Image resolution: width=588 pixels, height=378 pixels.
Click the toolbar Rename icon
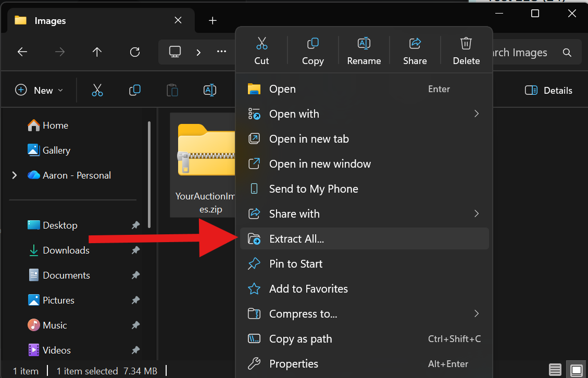(x=209, y=91)
